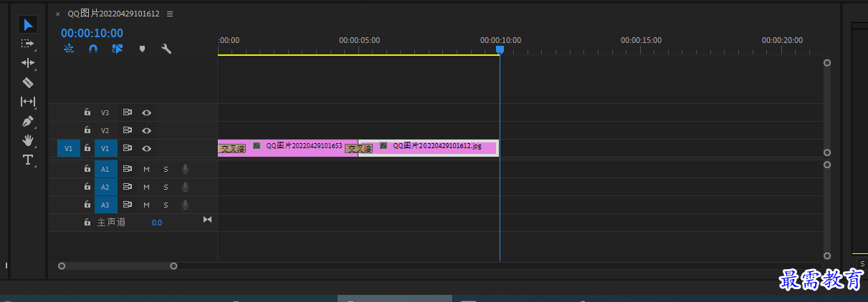
Task: Toggle sync lock for A2
Action: tap(128, 187)
